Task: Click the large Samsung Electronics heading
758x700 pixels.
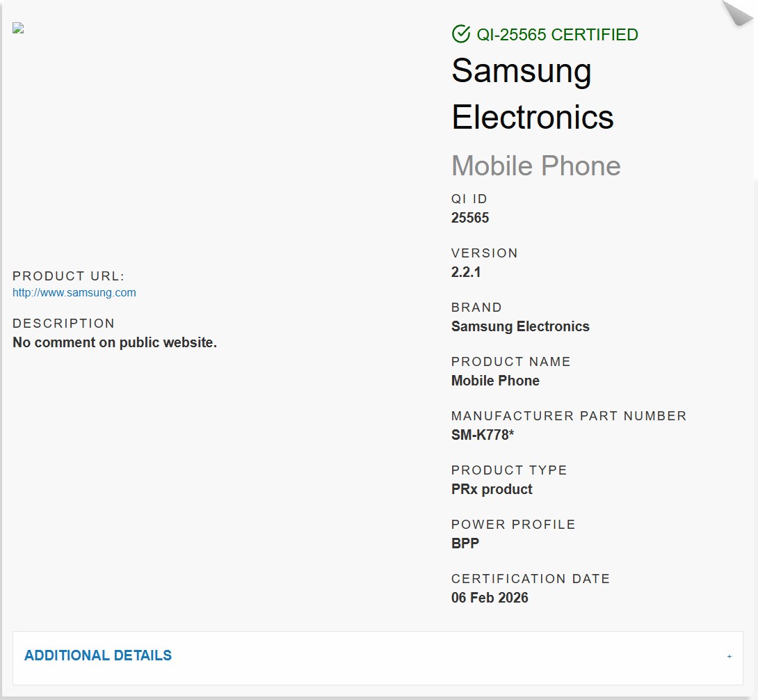Action: (533, 94)
